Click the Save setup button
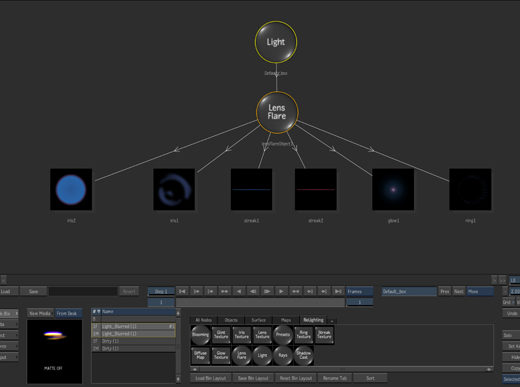 (x=33, y=292)
